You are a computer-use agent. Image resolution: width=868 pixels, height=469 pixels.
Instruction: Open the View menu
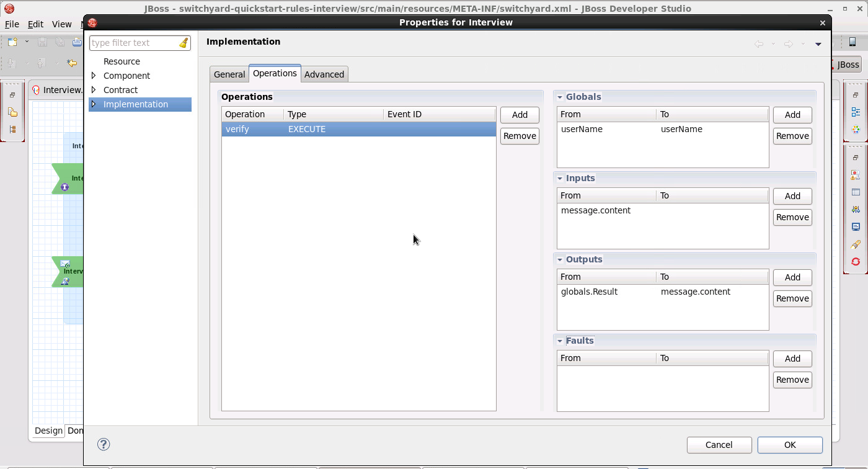(x=61, y=24)
